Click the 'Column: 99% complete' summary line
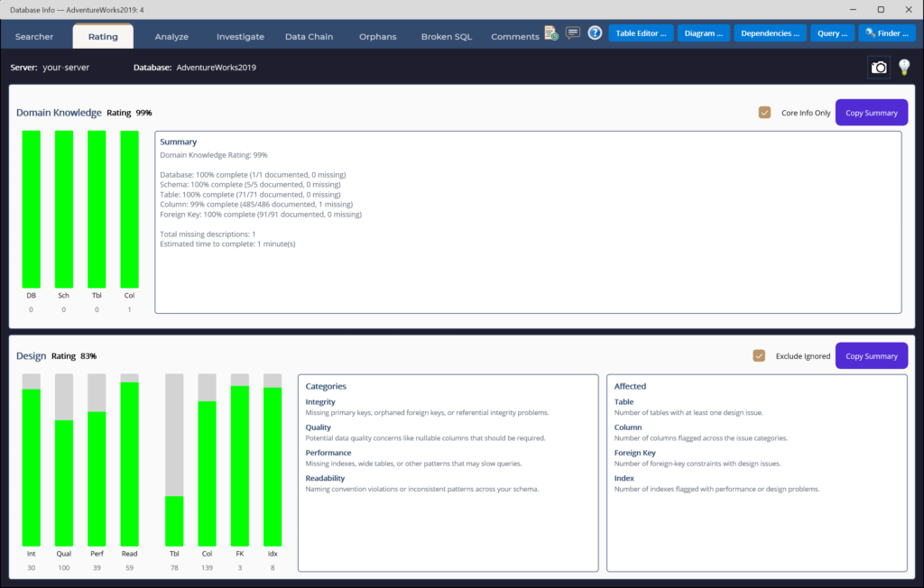 [256, 205]
